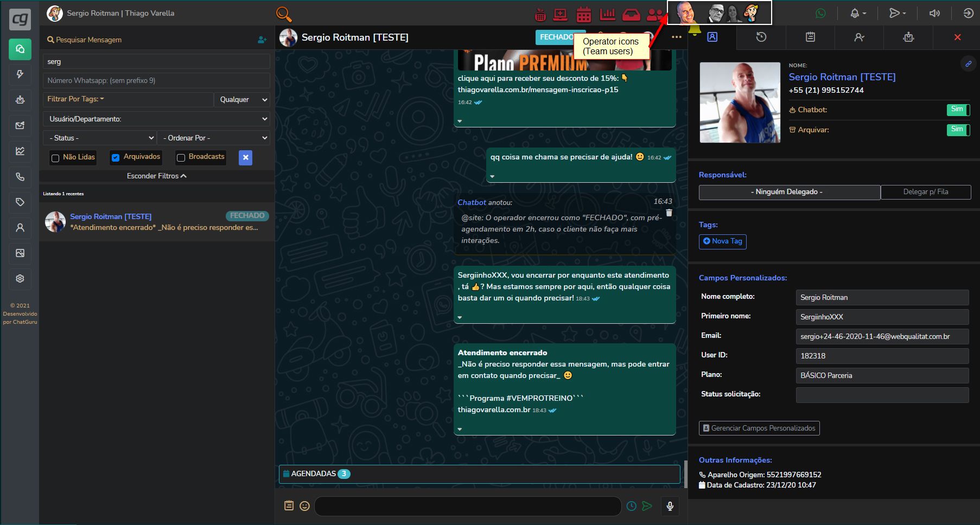The height and width of the screenshot is (525, 980).
Task: Click the Status solicitação field
Action: [882, 395]
